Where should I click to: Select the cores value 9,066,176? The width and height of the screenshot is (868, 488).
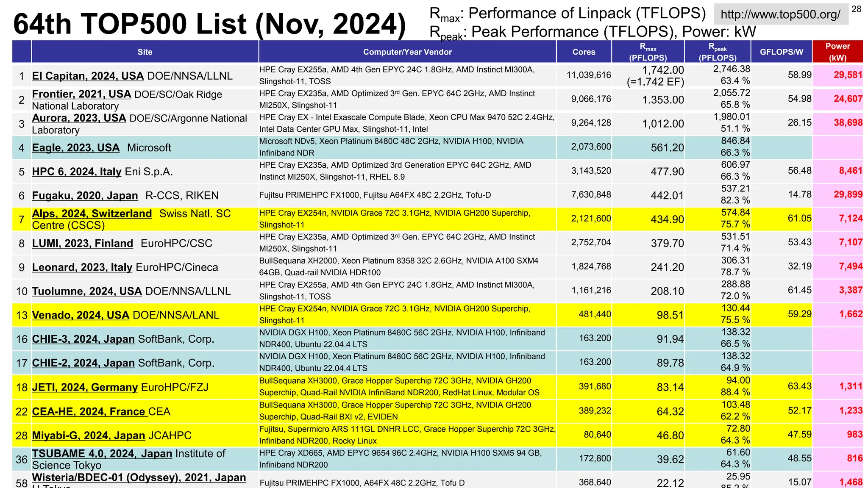coord(591,99)
